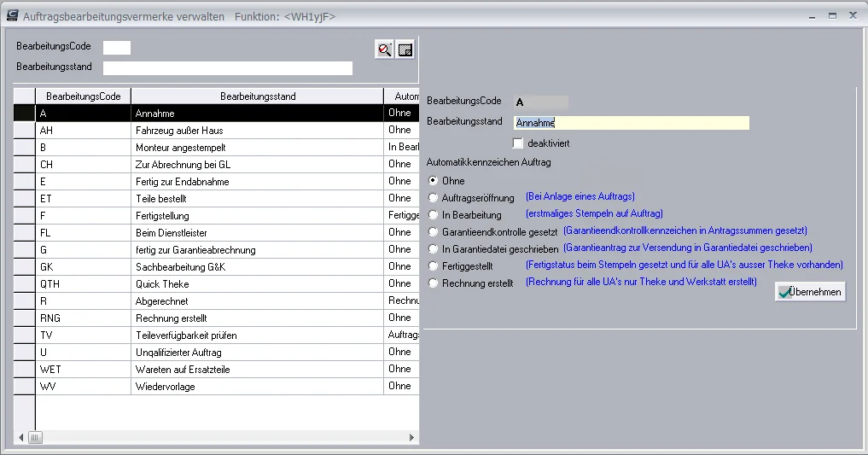Image resolution: width=868 pixels, height=455 pixels.
Task: Click the cut-off Autom column header
Action: [x=402, y=96]
